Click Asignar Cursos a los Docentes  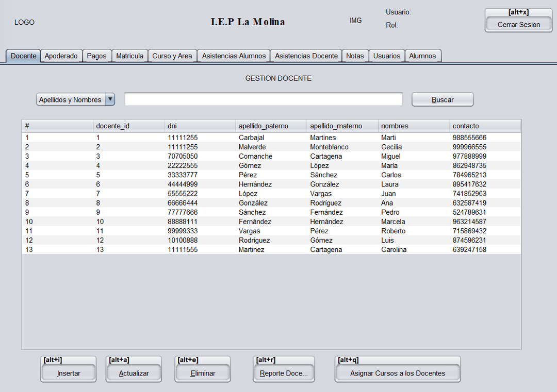pyautogui.click(x=397, y=373)
